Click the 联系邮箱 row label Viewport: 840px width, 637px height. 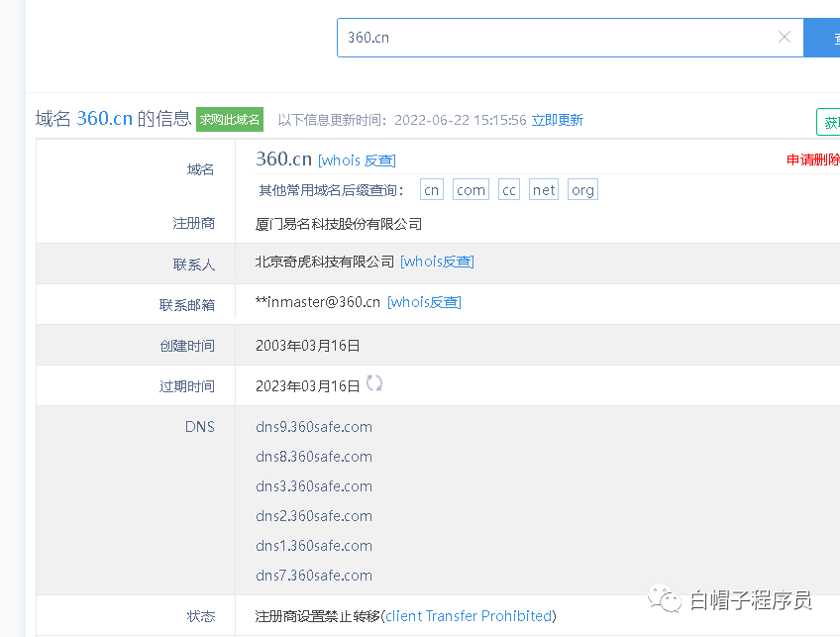click(187, 305)
